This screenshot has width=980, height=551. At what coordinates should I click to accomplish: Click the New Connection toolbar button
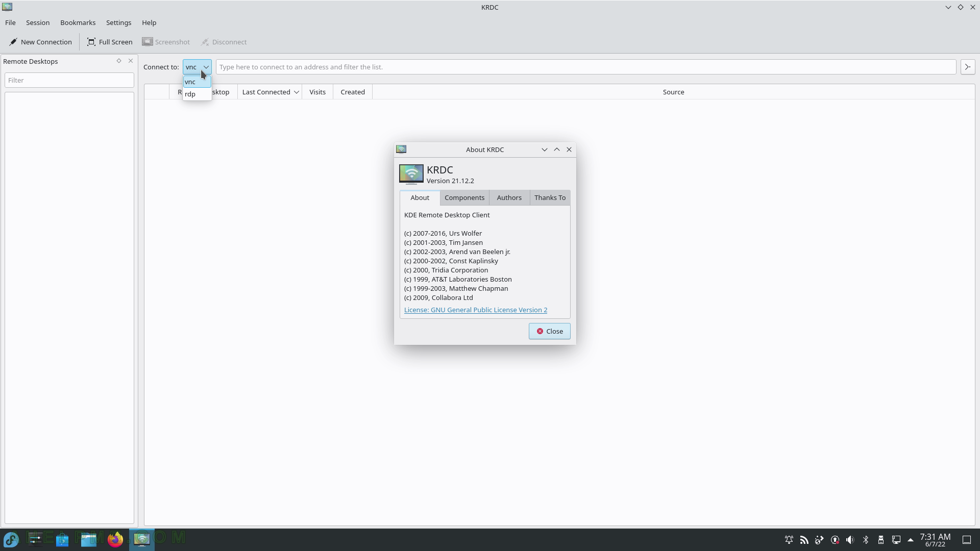click(40, 42)
